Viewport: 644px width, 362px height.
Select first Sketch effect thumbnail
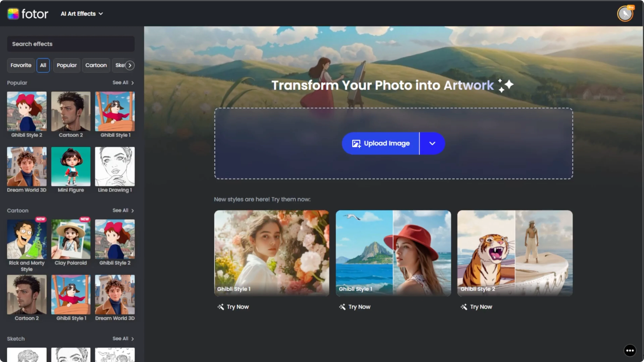click(27, 355)
